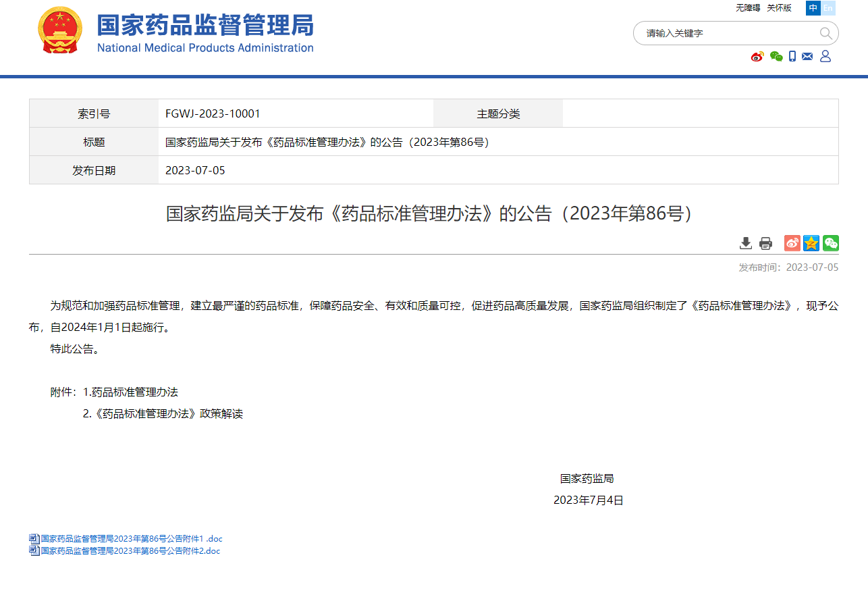Click Word file icon for 附件1
Screen dimensions: 868x595
point(34,539)
